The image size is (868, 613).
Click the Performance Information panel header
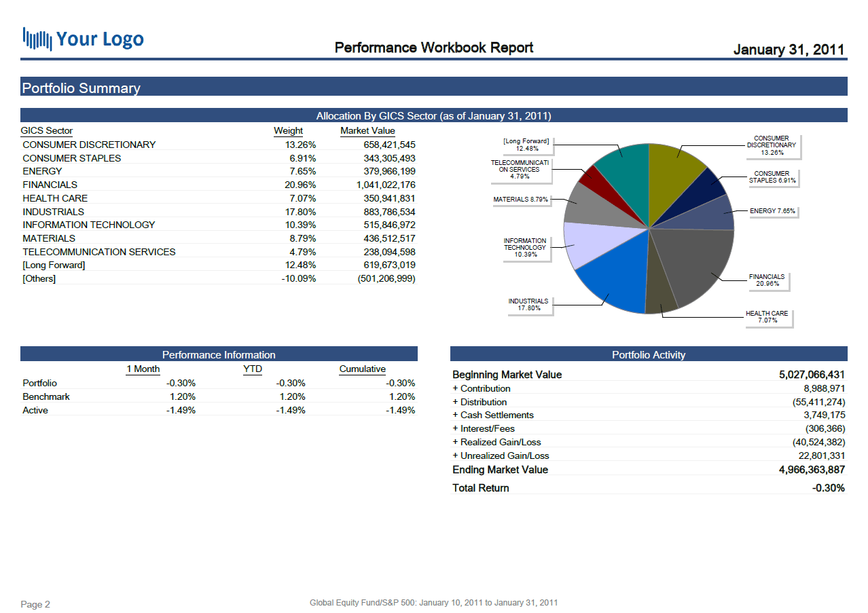coord(219,354)
